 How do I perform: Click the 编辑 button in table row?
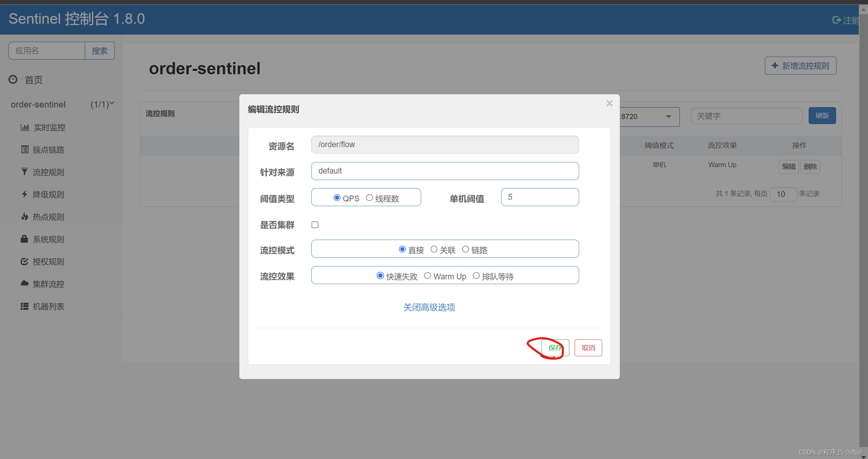[789, 166]
